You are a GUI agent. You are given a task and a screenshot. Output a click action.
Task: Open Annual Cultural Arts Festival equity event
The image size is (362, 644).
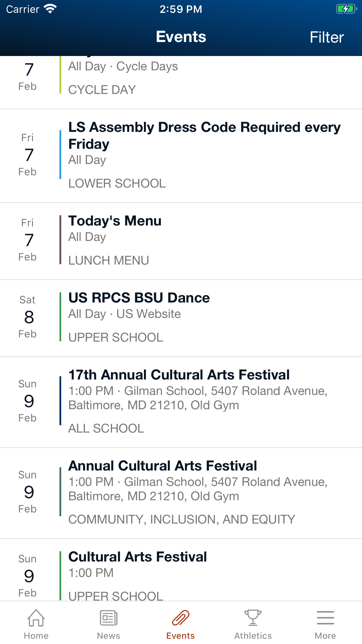[163, 466]
